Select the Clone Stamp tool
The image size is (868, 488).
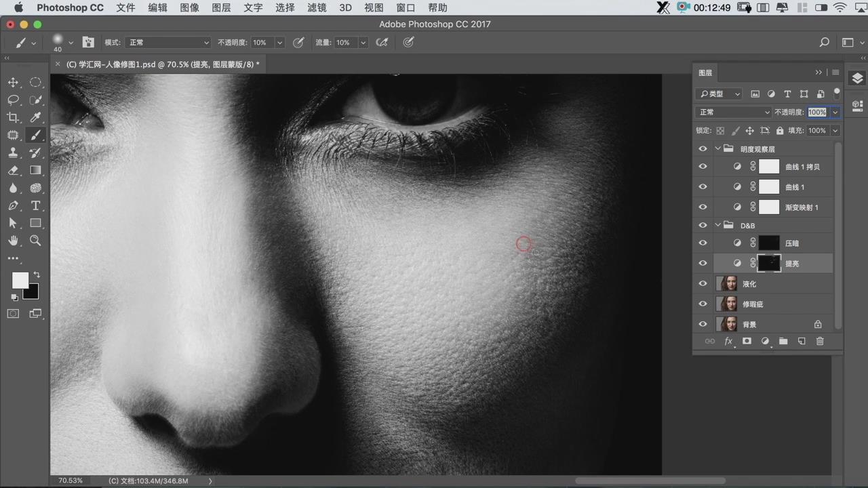13,152
